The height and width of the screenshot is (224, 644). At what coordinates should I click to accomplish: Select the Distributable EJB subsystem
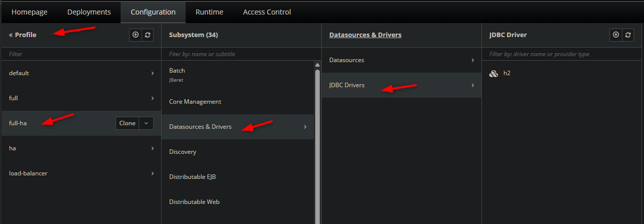pyautogui.click(x=192, y=177)
